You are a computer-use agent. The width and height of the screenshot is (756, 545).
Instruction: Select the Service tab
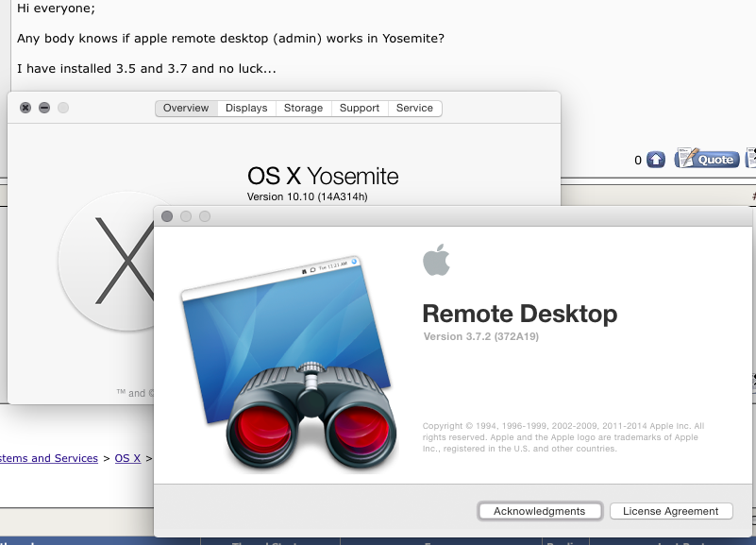click(x=414, y=108)
